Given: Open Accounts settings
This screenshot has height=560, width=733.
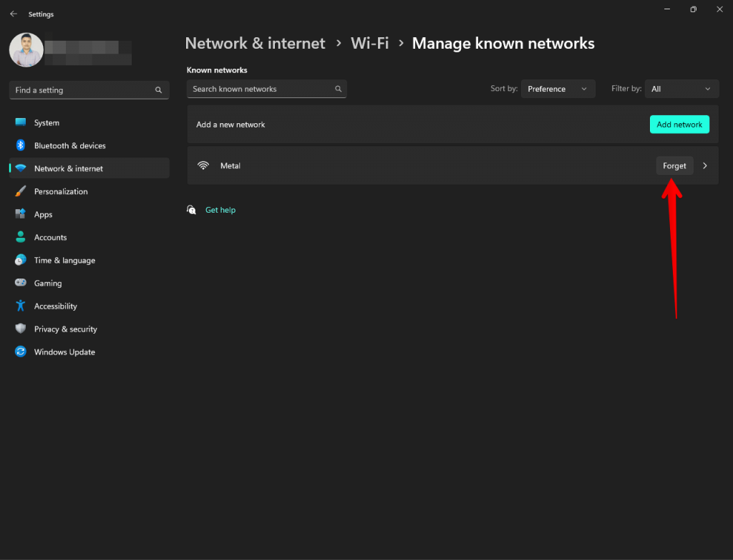Looking at the screenshot, I should tap(89, 237).
